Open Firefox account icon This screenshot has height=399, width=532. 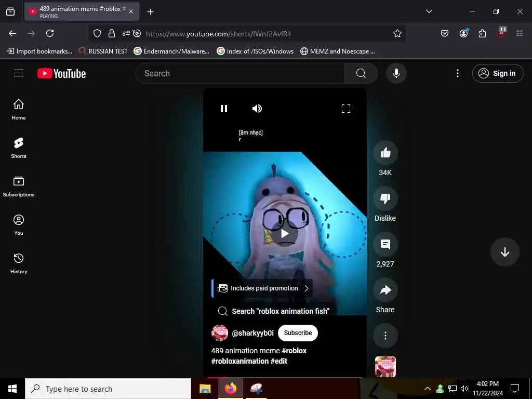click(x=463, y=33)
